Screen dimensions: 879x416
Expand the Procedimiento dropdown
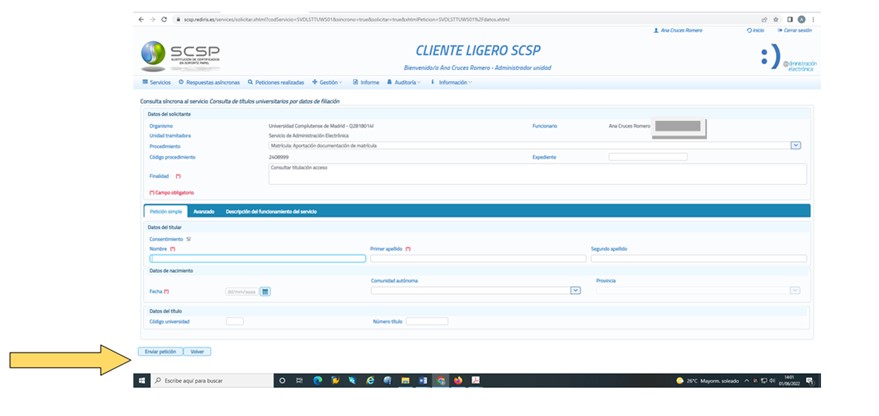tap(796, 145)
